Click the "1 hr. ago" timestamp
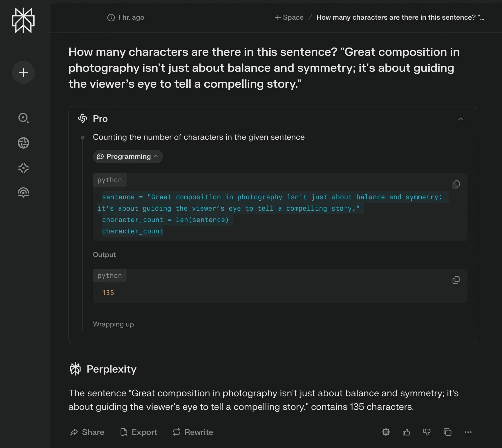The height and width of the screenshot is (448, 502). click(131, 17)
